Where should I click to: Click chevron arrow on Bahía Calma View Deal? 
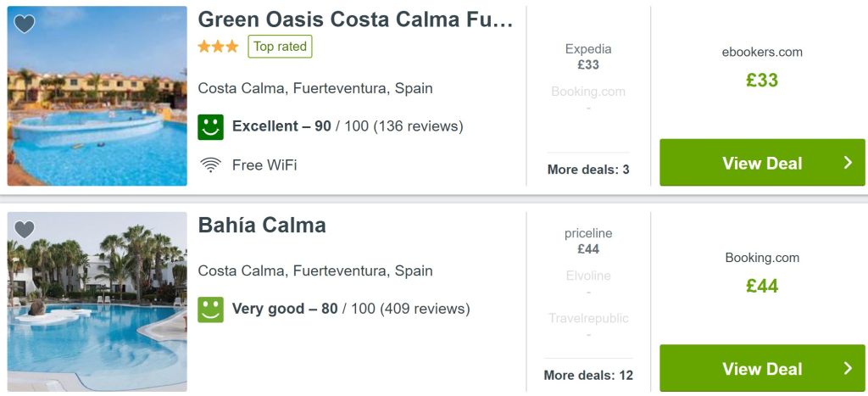848,368
